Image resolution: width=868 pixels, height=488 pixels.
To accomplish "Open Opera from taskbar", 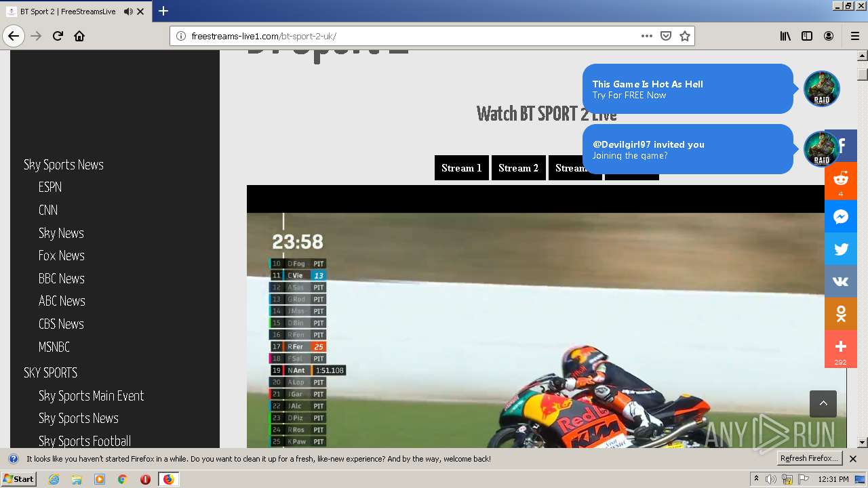I will [x=145, y=479].
